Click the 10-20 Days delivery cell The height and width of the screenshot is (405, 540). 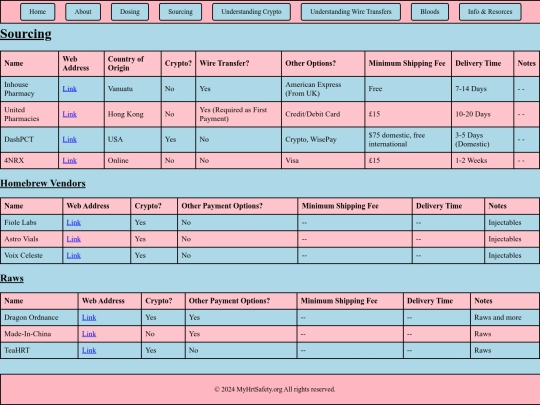point(482,114)
